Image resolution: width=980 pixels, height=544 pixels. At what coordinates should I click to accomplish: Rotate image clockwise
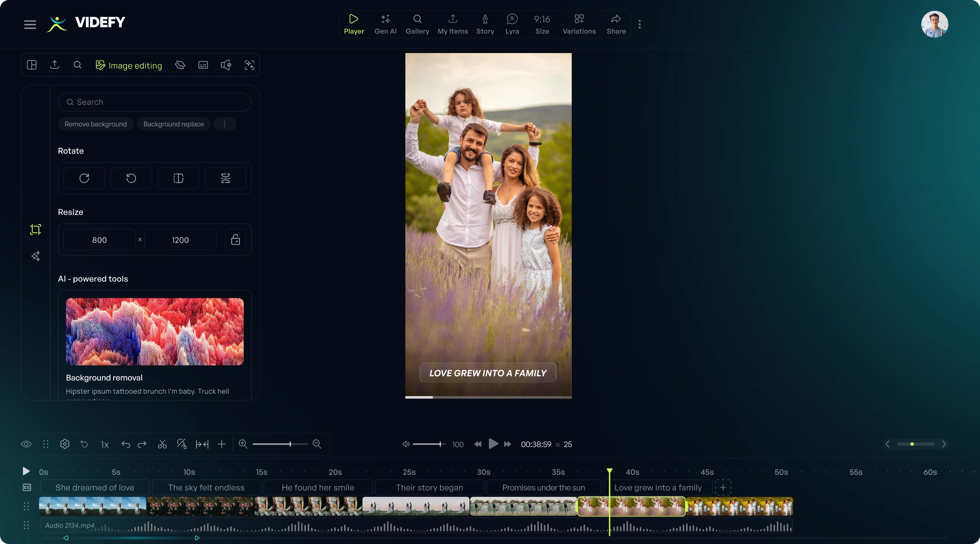(84, 178)
